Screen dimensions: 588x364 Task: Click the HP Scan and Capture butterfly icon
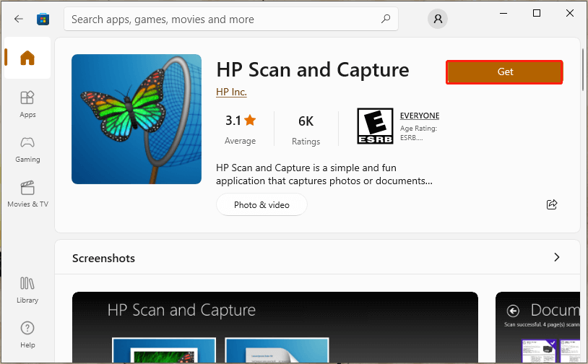(x=137, y=119)
